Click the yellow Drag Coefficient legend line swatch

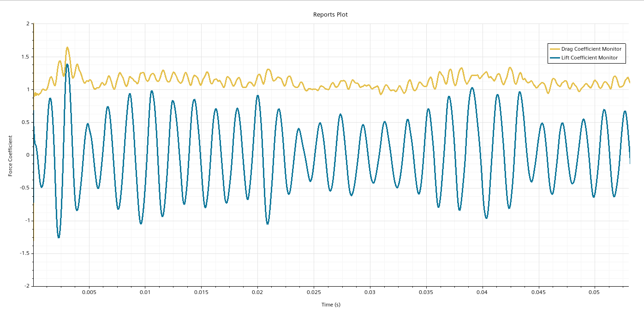point(554,49)
